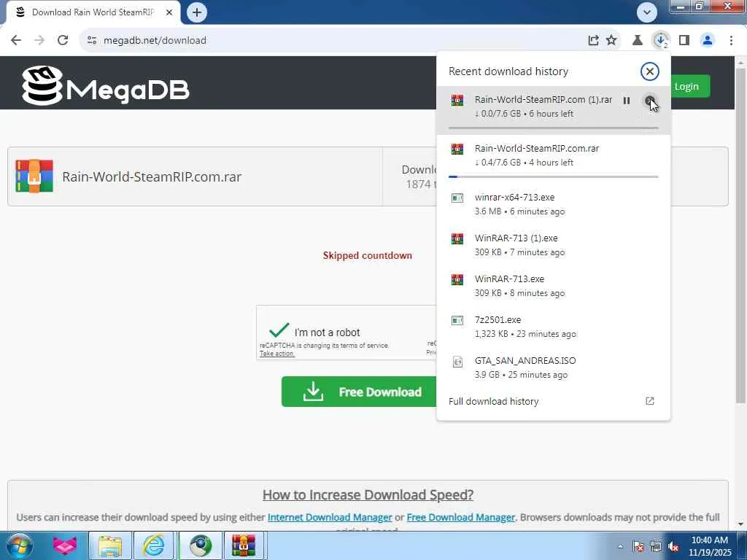Open site information icon in address bar
747x560 pixels.
[92, 41]
